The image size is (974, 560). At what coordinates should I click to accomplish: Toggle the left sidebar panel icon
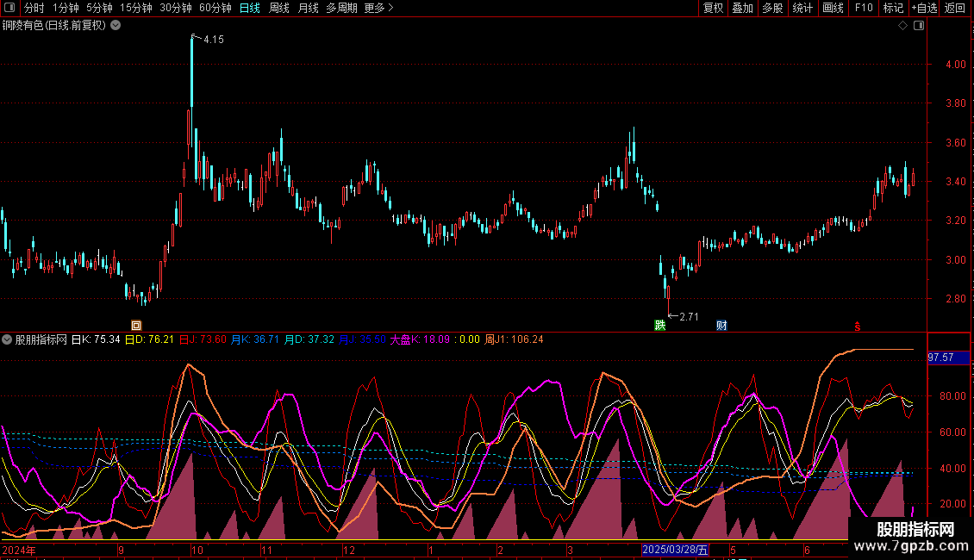click(9, 8)
